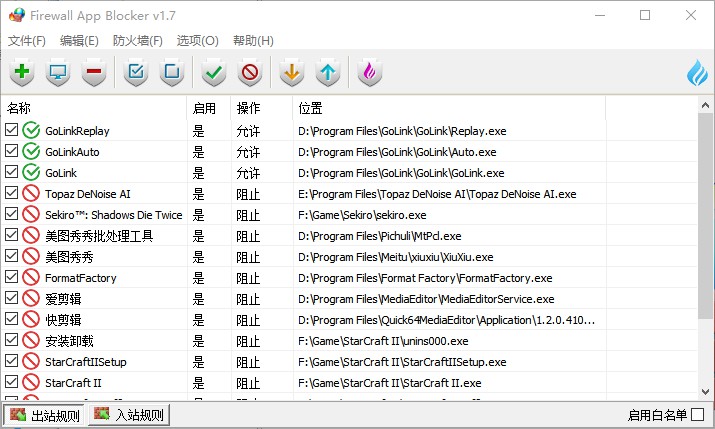Uncheck the GoLinkReplay rule checkbox
715x429 pixels.
pos(11,130)
